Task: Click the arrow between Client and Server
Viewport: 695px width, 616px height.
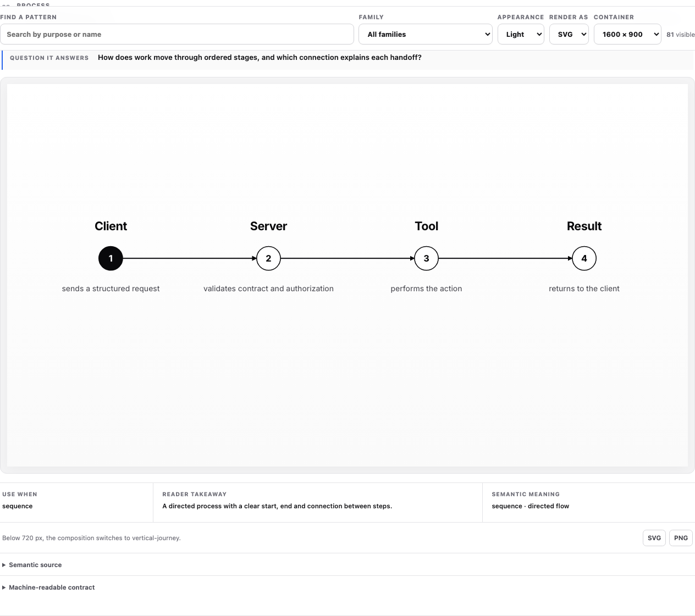Action: pos(190,258)
